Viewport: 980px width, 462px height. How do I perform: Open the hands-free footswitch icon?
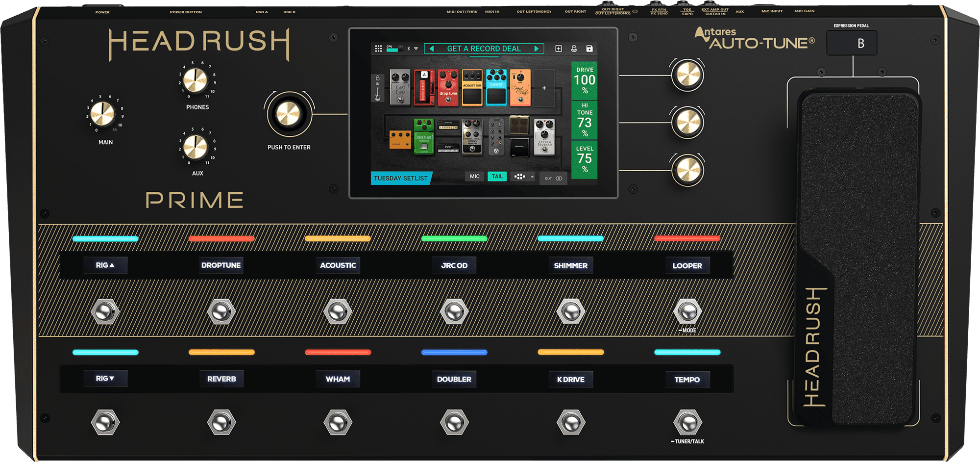574,49
